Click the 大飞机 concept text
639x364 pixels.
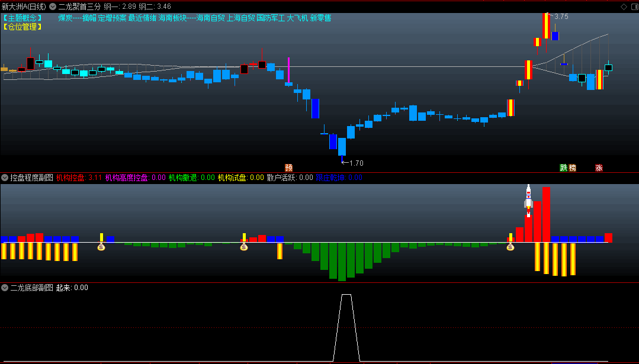click(297, 18)
